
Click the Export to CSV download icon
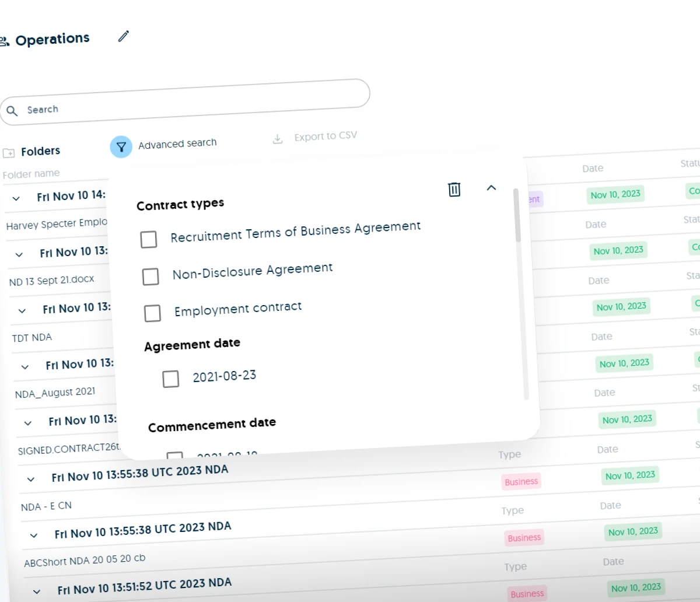(x=277, y=139)
